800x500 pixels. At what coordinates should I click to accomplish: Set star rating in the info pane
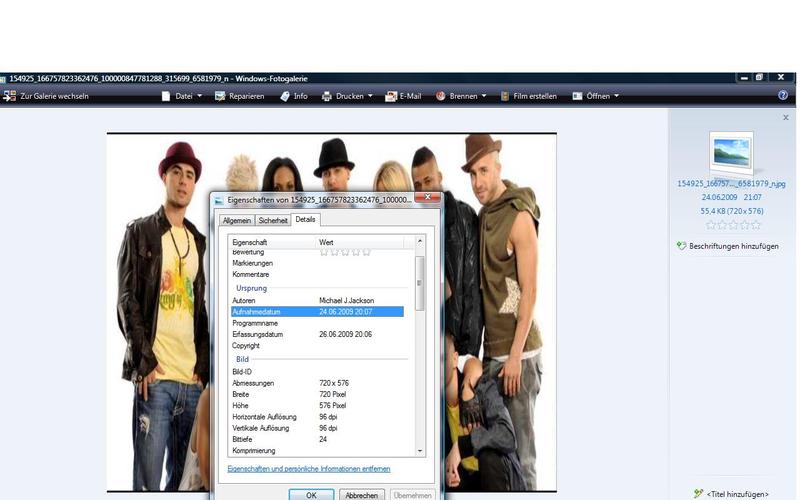[x=730, y=225]
